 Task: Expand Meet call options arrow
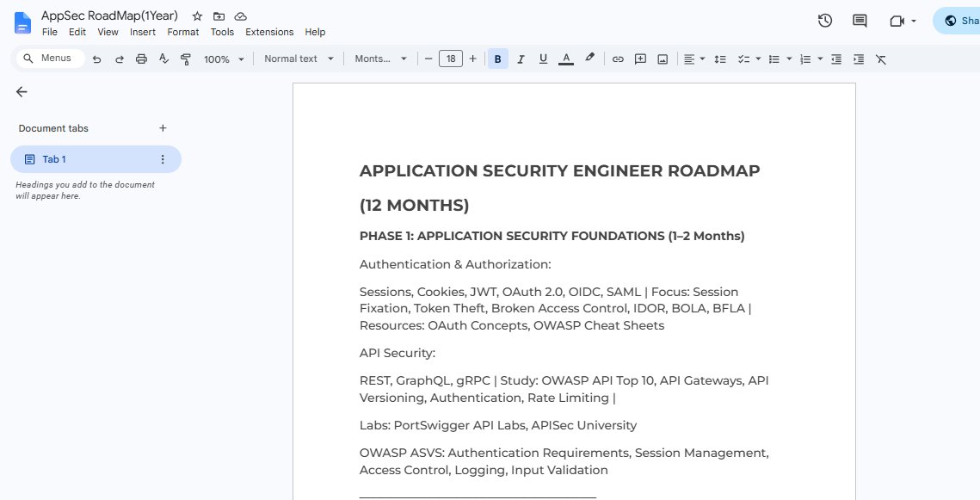click(x=914, y=21)
